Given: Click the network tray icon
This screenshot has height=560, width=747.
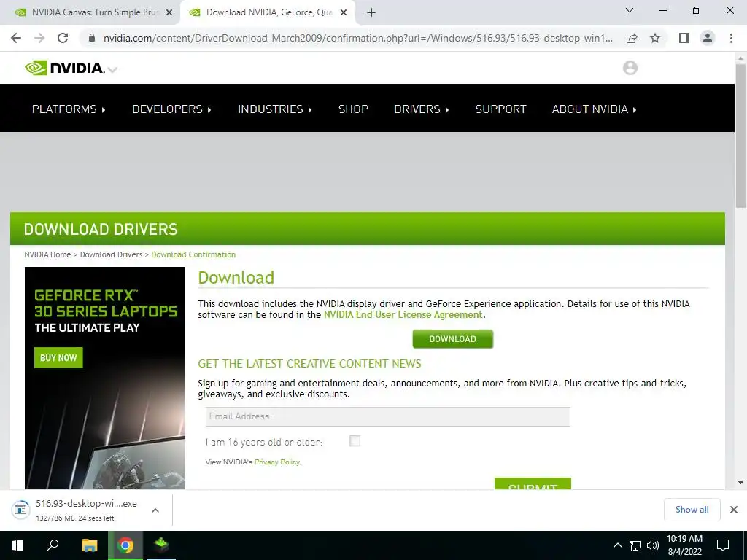Looking at the screenshot, I should [x=635, y=545].
